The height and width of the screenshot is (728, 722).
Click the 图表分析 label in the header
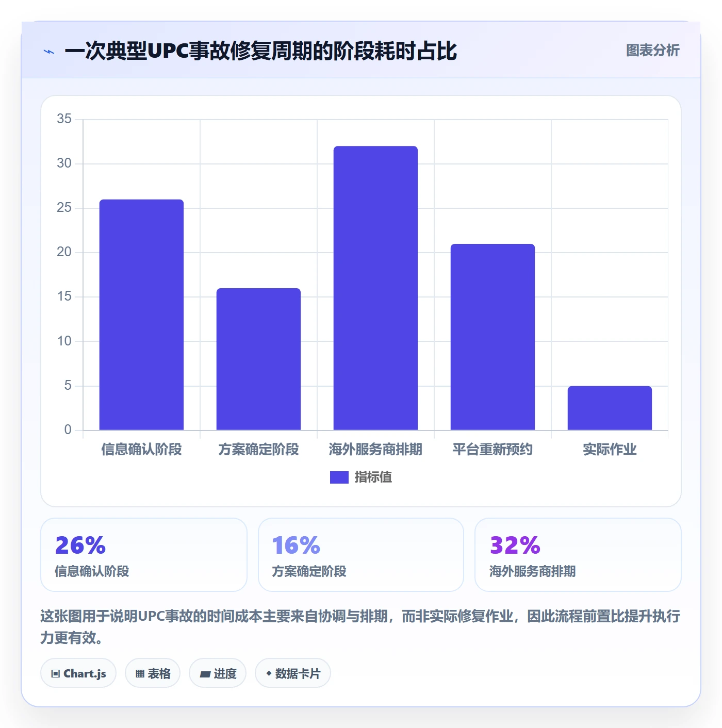(652, 51)
